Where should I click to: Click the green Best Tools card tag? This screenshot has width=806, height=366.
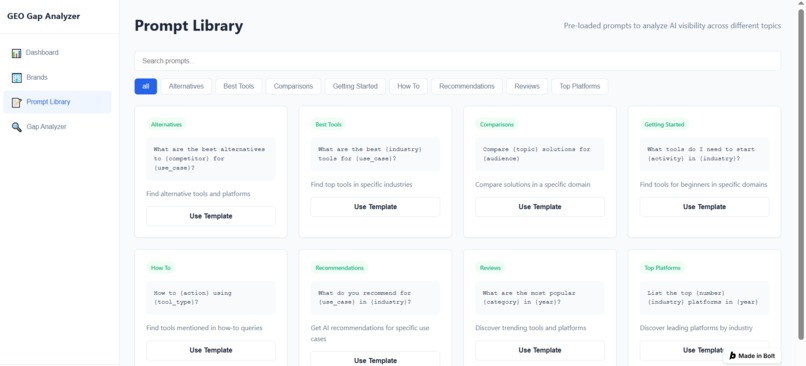click(x=328, y=124)
